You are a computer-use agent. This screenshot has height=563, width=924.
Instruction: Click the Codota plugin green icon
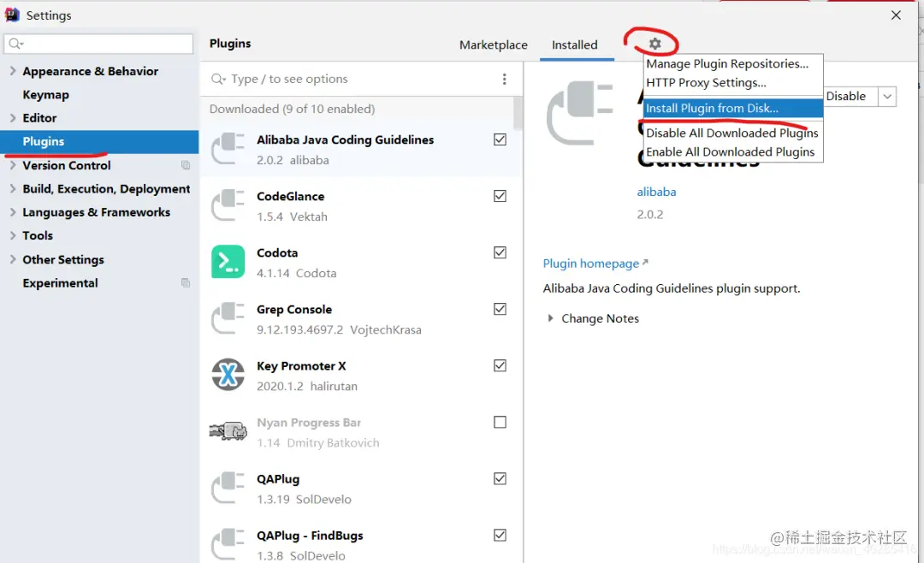[228, 262]
